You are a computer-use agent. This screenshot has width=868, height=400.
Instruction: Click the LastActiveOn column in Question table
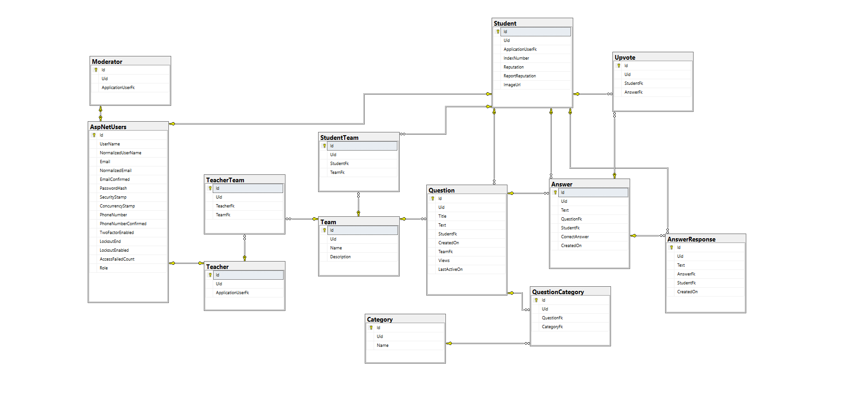[x=450, y=269]
